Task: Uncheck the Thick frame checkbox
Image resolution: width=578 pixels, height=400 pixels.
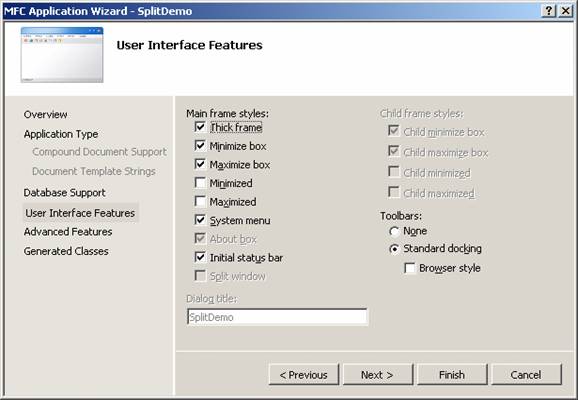Action: 200,127
